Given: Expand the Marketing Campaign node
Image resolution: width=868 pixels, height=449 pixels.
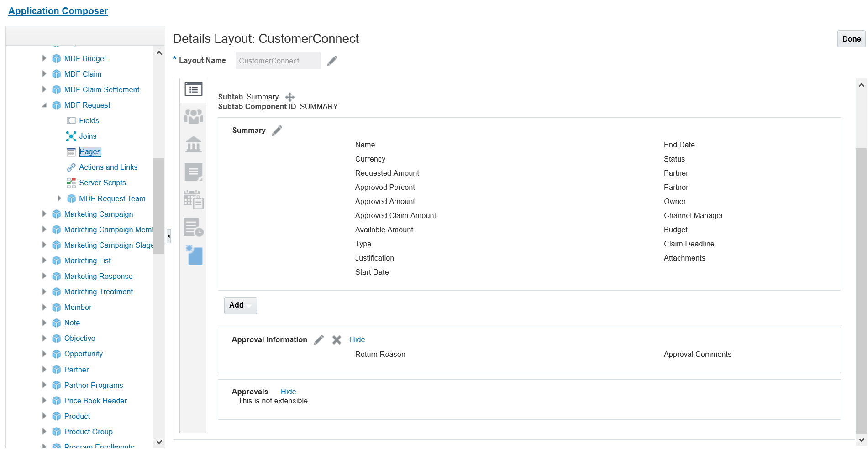Looking at the screenshot, I should tap(44, 214).
